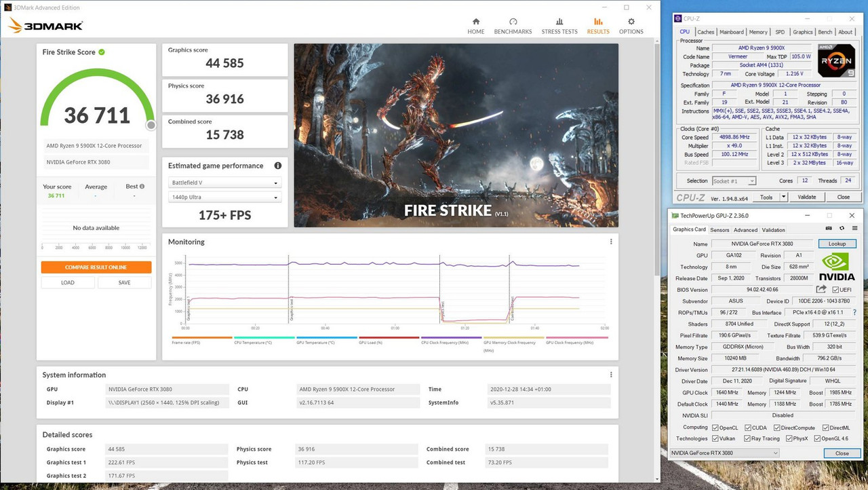Click Compare Result Online button
The image size is (868, 490).
click(96, 267)
